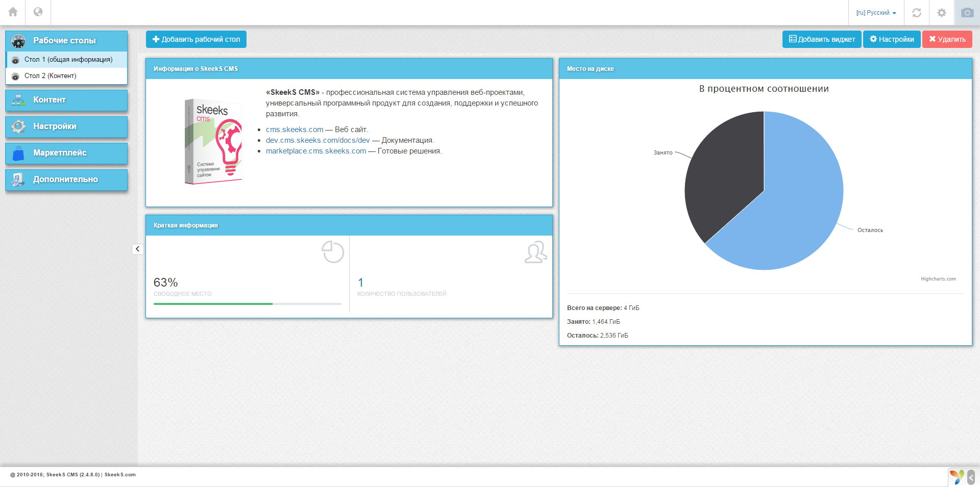Click the SkeekS CMS (2.4.8.0) footer link
Screen dimensions: 980x487
[x=73, y=475]
